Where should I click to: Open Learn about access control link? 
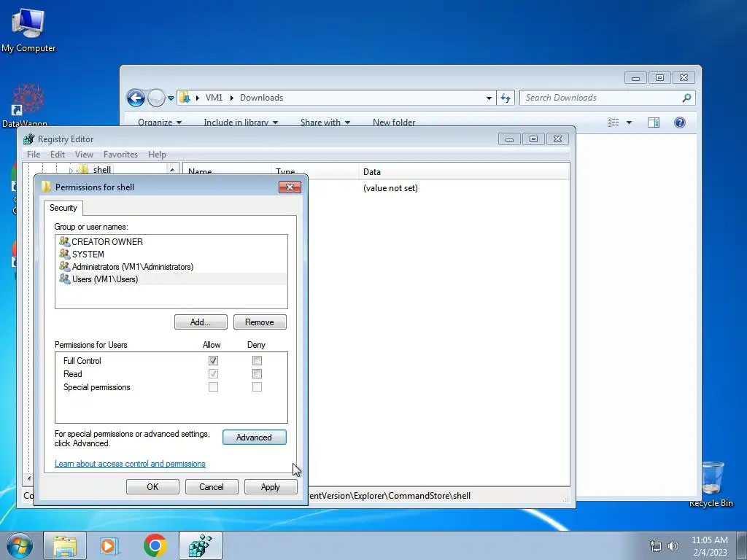click(130, 463)
